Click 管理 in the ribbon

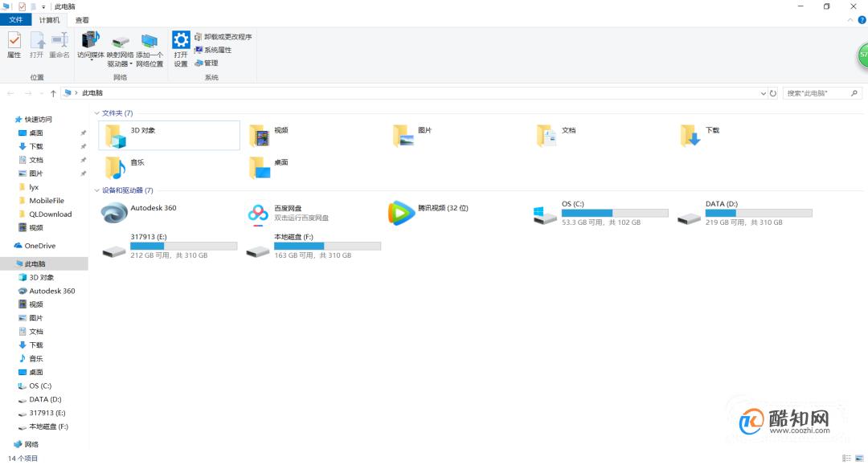tap(207, 63)
